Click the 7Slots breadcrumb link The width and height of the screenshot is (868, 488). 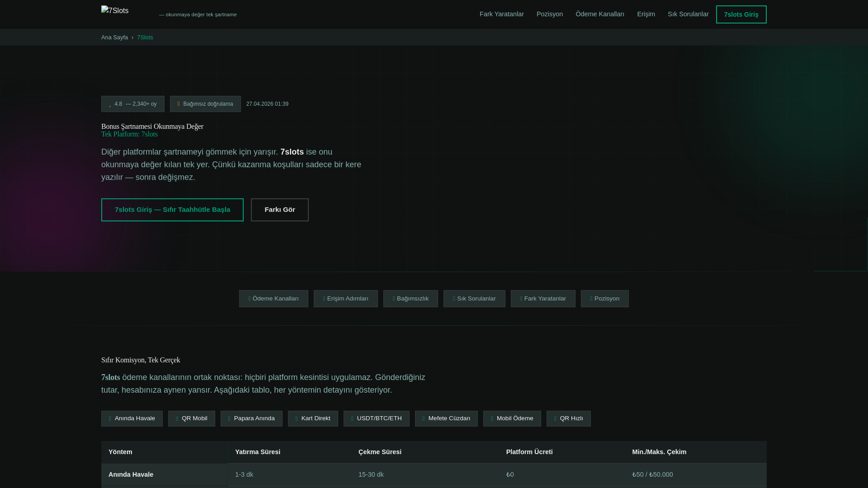coord(145,38)
